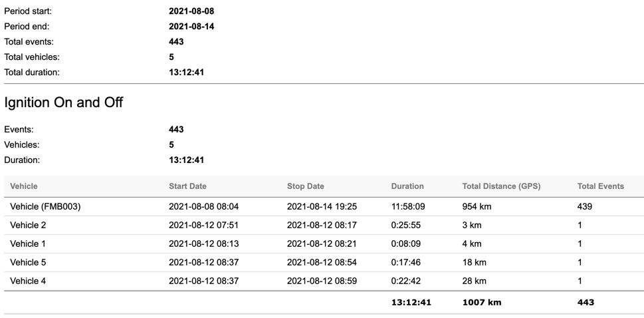Click the Total Distance (GPS) column header

[501, 186]
